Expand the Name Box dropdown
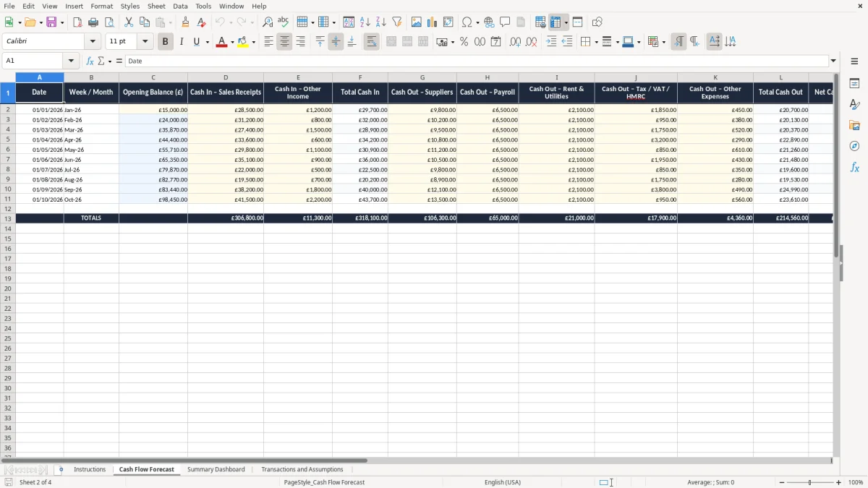The width and height of the screenshot is (868, 488). [71, 61]
